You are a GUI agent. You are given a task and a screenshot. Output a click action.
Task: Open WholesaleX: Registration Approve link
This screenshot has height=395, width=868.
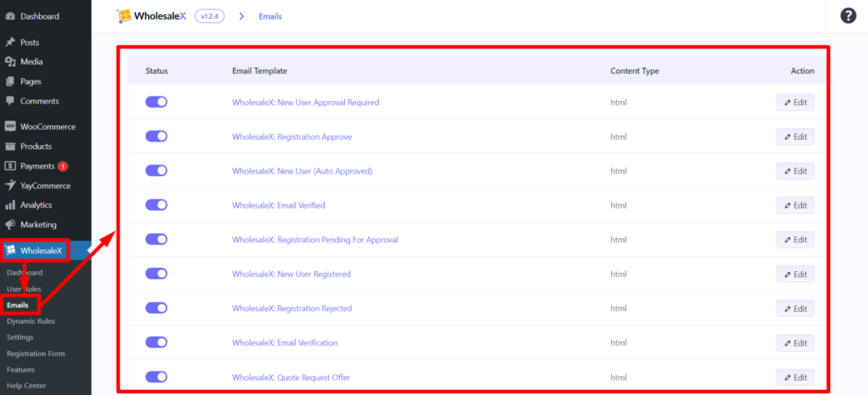coord(292,136)
